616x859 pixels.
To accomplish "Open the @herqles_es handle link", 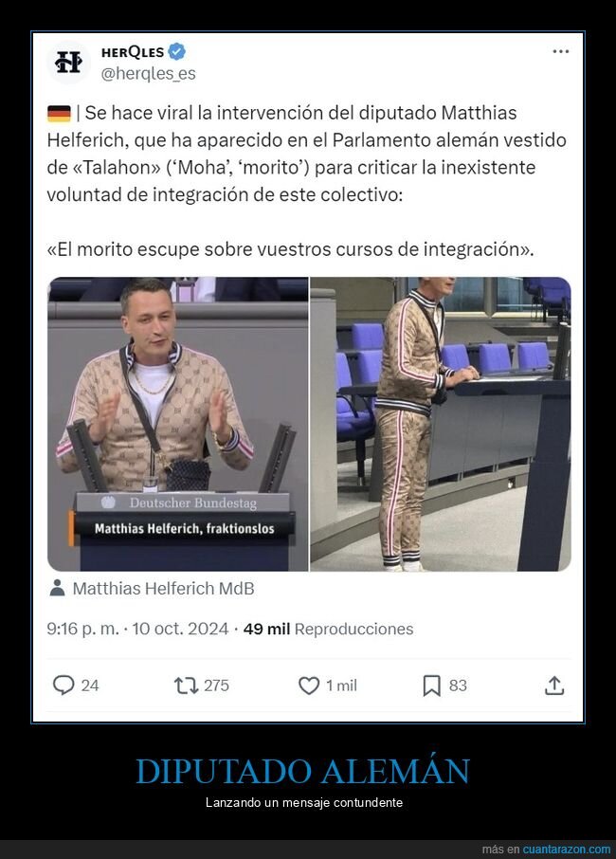I will pyautogui.click(x=149, y=73).
